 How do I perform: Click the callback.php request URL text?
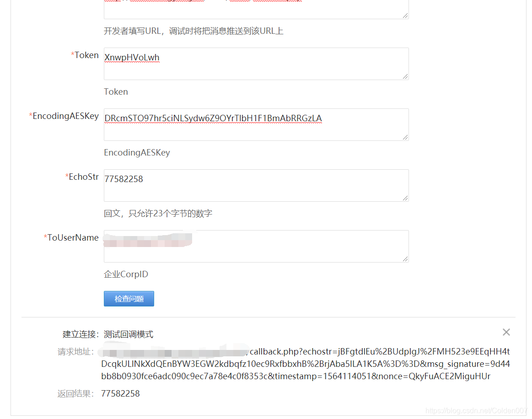click(x=306, y=364)
